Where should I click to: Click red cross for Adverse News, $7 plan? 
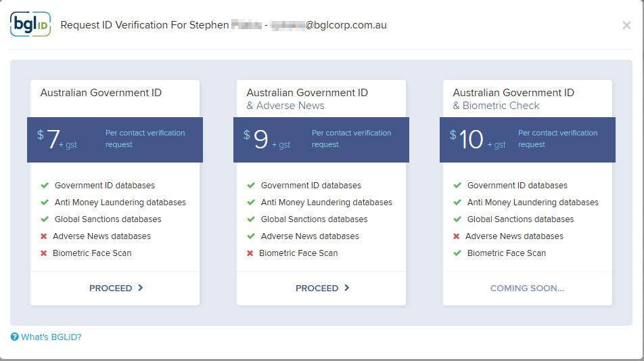coord(43,236)
